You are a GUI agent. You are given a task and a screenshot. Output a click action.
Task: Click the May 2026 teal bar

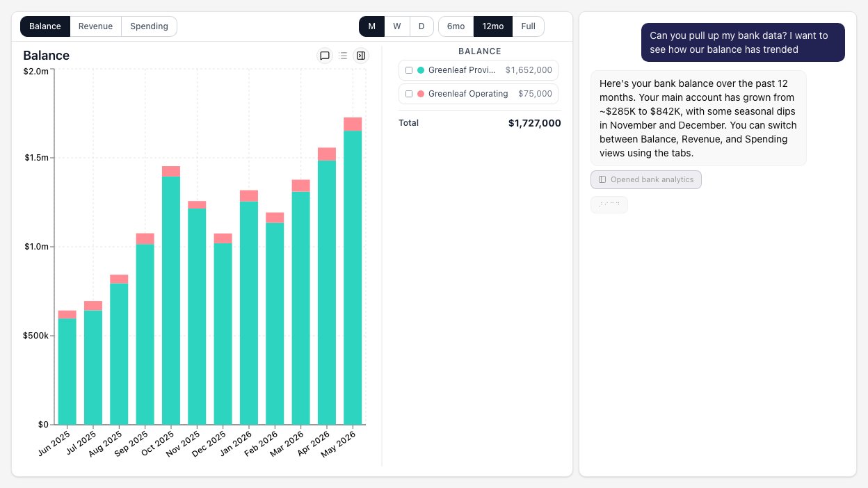353,277
